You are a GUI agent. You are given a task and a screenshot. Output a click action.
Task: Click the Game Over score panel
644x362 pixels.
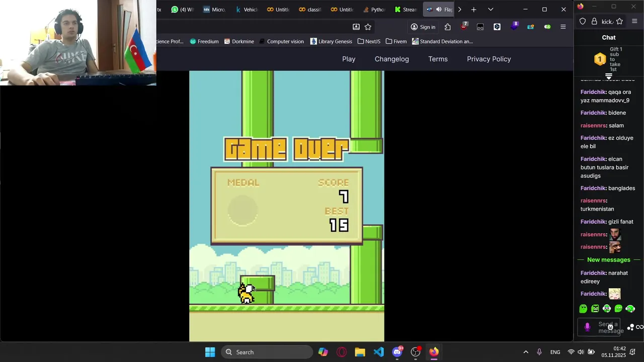click(287, 206)
